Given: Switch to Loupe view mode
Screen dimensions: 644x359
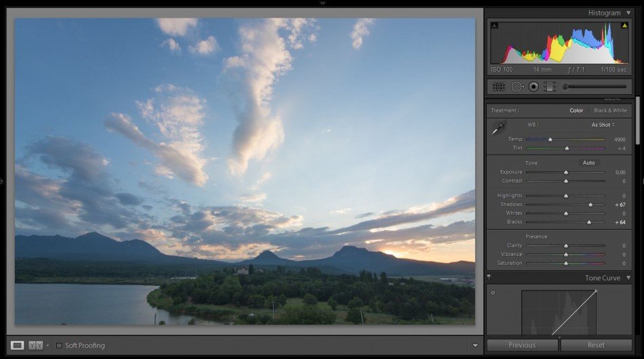Looking at the screenshot, I should 17,345.
